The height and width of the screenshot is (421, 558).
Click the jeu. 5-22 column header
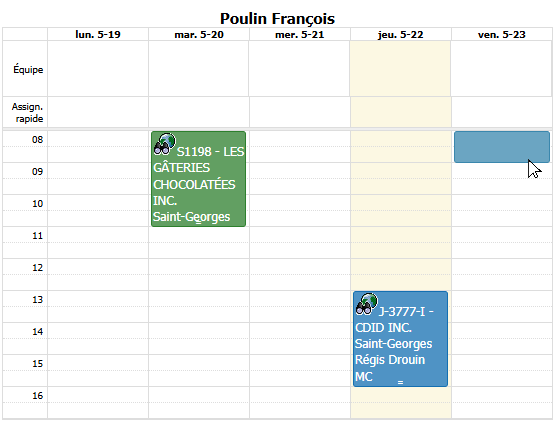[x=401, y=35]
